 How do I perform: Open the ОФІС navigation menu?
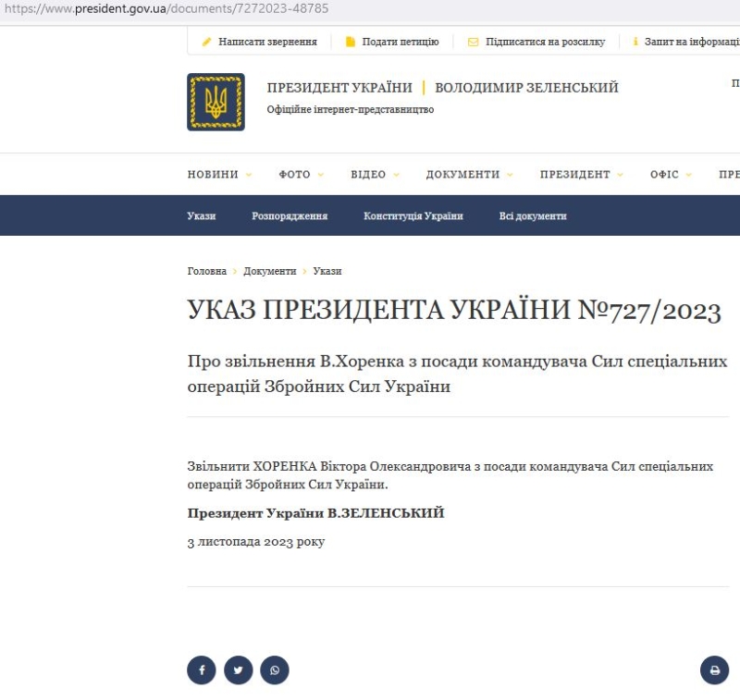[671, 174]
